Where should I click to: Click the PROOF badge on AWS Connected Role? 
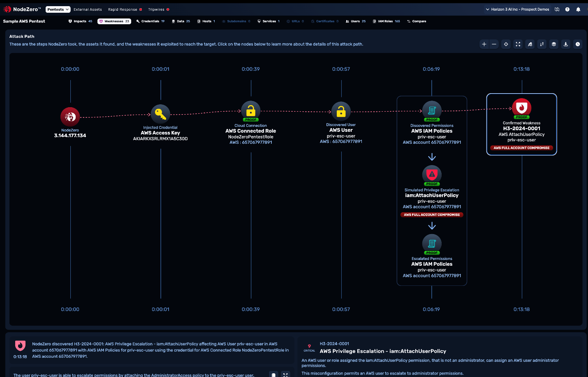tap(251, 120)
